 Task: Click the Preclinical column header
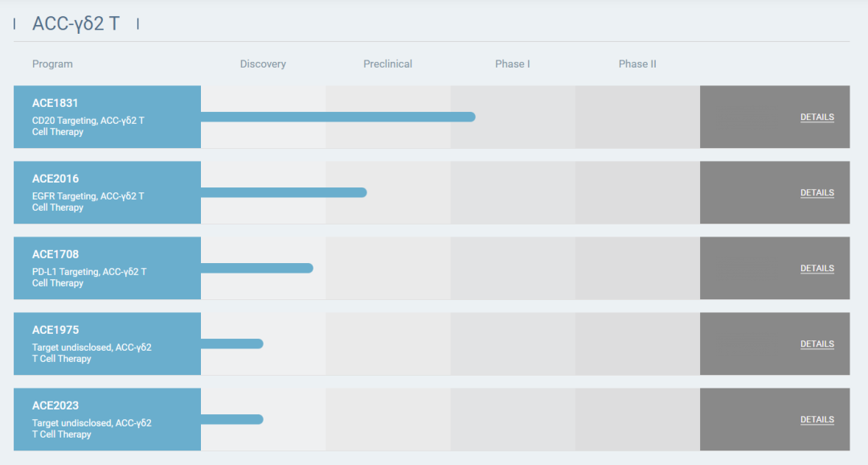(x=387, y=64)
